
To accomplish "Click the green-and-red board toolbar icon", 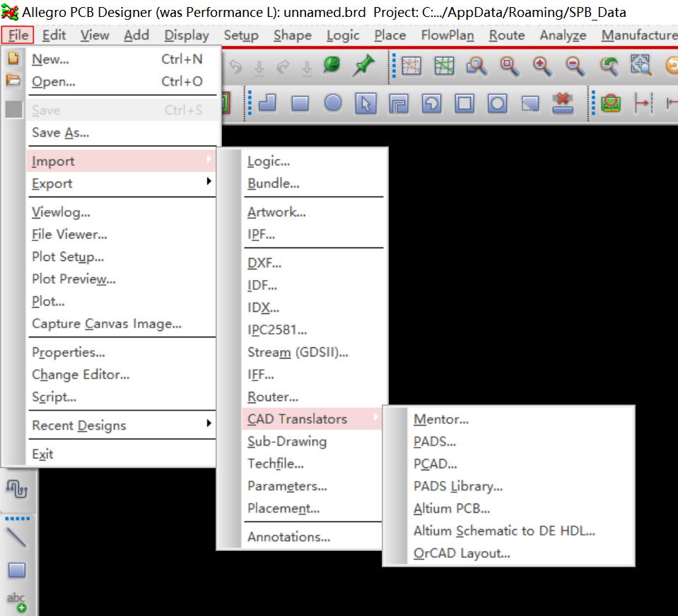I will tap(611, 103).
